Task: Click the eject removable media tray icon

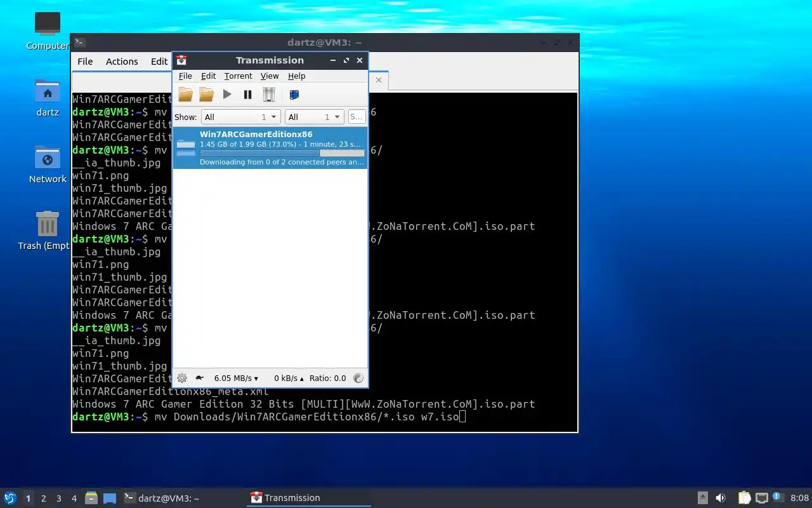Action: (x=702, y=498)
